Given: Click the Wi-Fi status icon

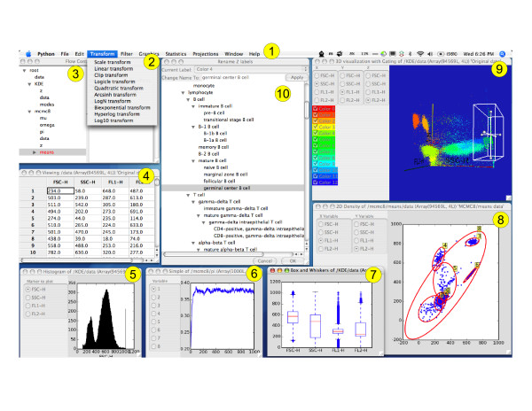Looking at the screenshot, I should point(420,54).
